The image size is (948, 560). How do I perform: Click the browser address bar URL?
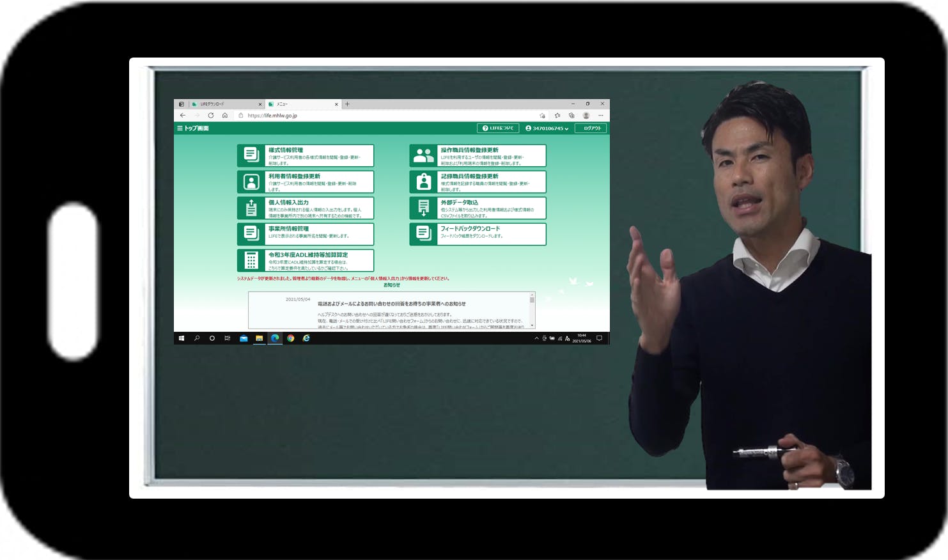pos(272,116)
